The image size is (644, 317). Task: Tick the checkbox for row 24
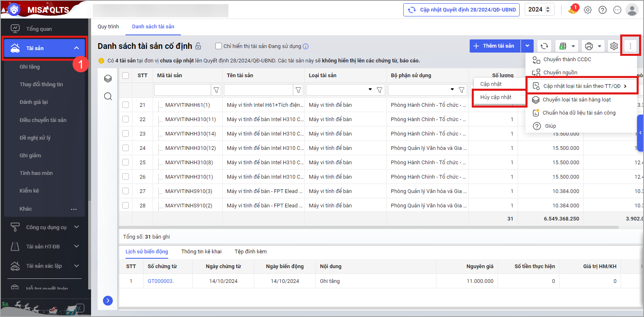(126, 148)
